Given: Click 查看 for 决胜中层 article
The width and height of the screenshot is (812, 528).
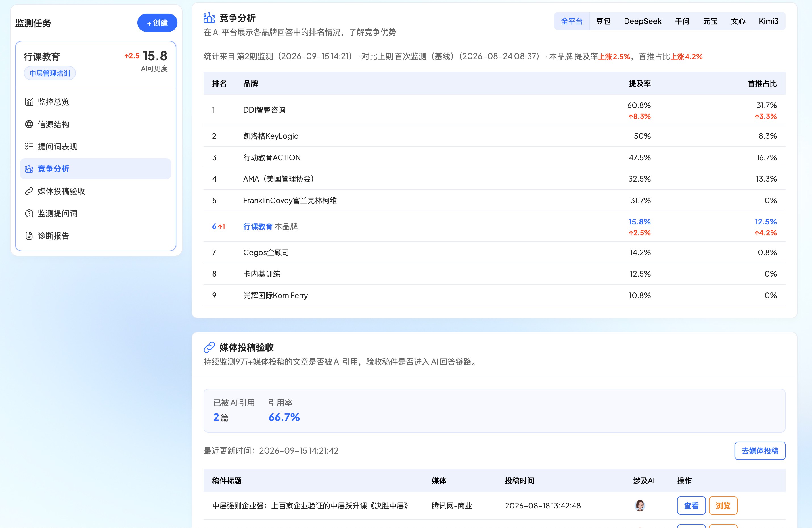Looking at the screenshot, I should click(691, 506).
